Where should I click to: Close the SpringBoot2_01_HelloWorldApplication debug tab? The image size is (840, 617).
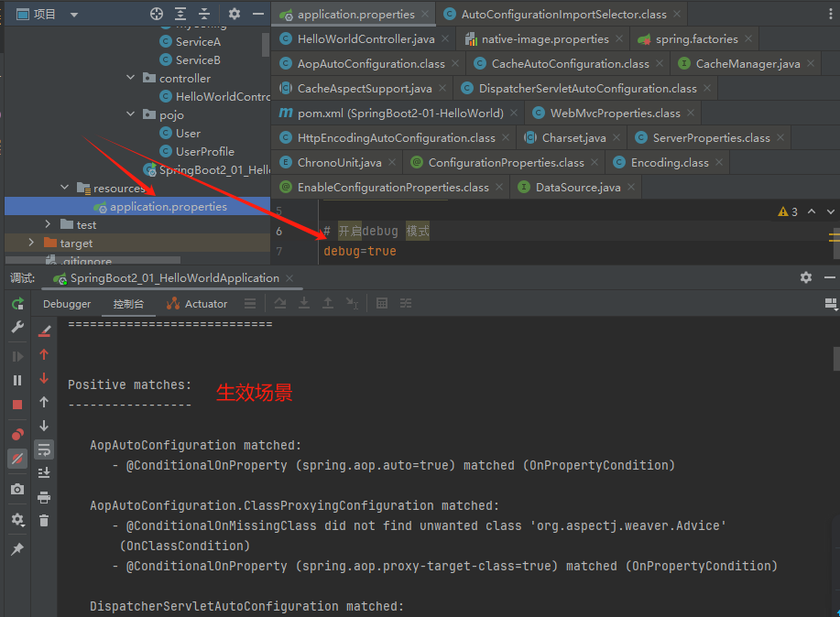289,278
